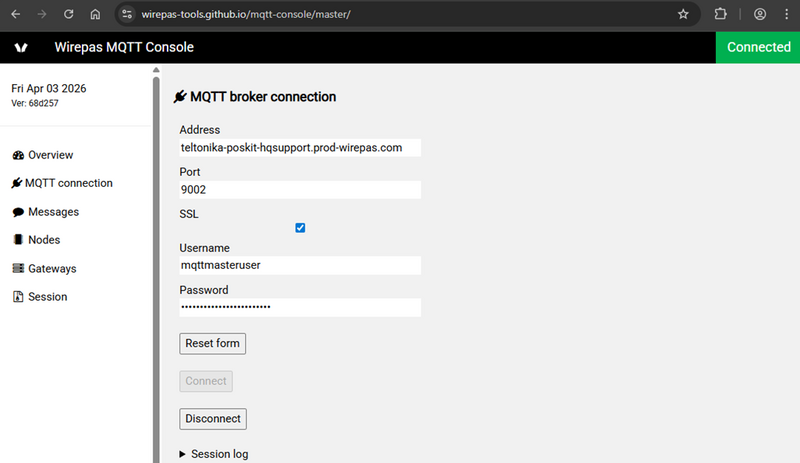The width and height of the screenshot is (800, 463).
Task: Open the browser profile icon
Action: (x=760, y=14)
